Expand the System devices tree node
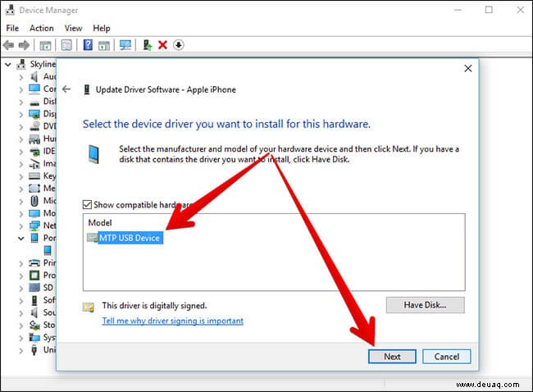Screen dimensions: 533x392 (x=21, y=338)
